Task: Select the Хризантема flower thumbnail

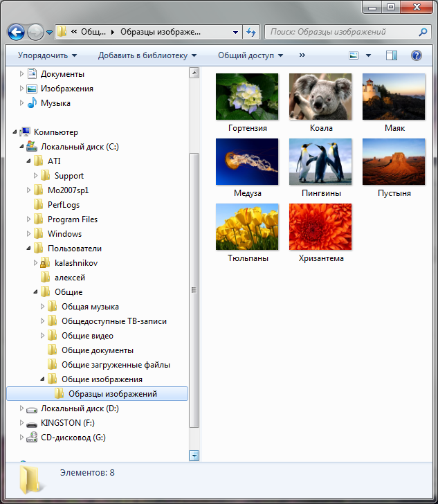Action: [x=320, y=226]
